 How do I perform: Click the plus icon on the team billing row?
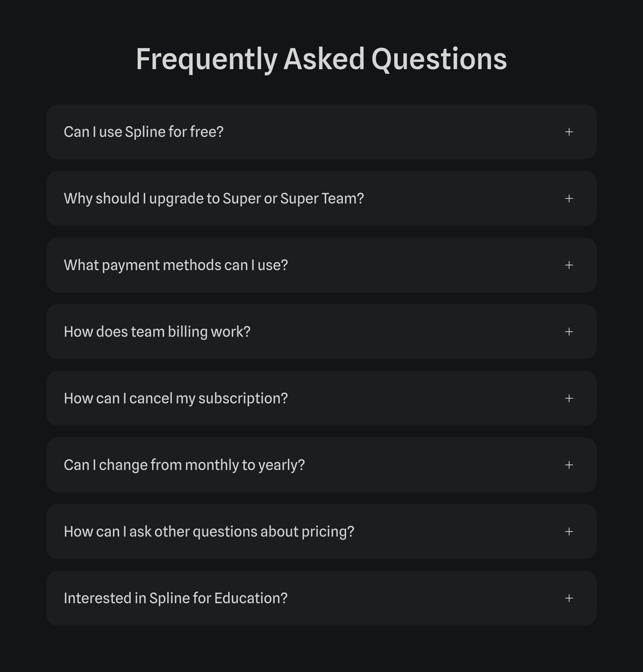tap(569, 332)
